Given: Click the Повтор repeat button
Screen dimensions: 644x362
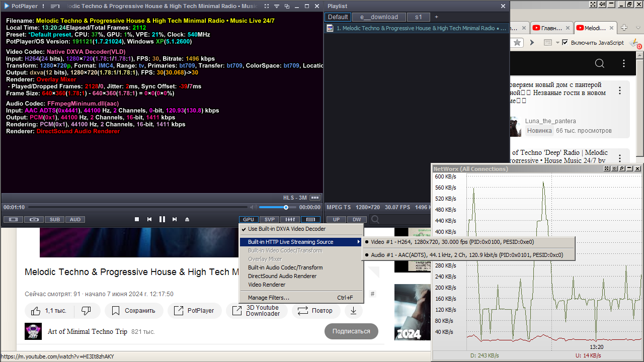Looking at the screenshot, I should tap(315, 311).
